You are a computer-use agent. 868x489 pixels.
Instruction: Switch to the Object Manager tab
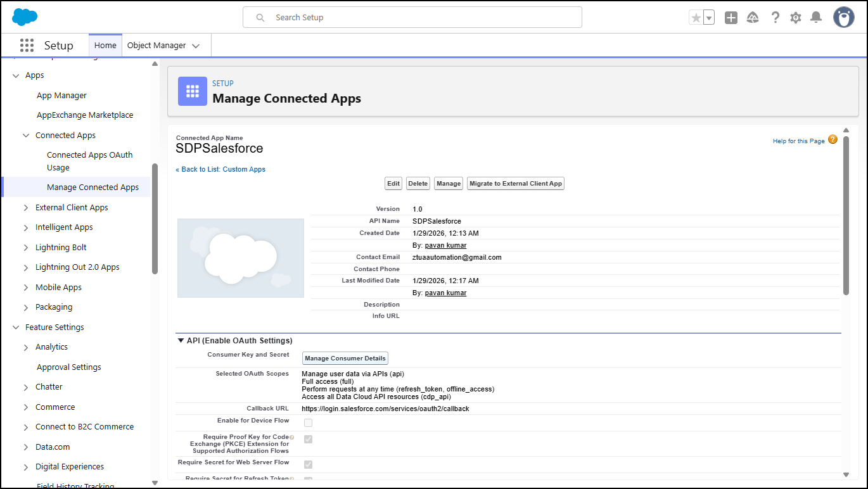[156, 46]
